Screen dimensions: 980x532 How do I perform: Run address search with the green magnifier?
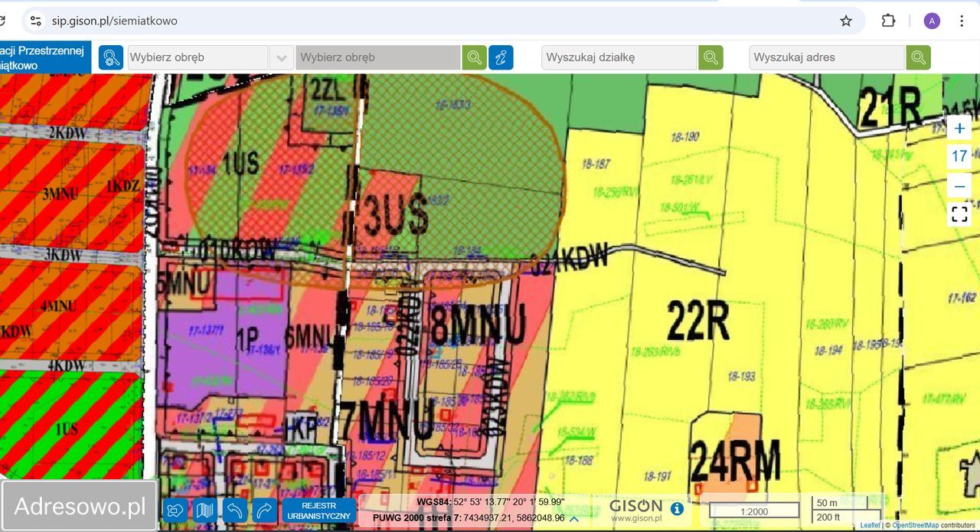[x=918, y=57]
